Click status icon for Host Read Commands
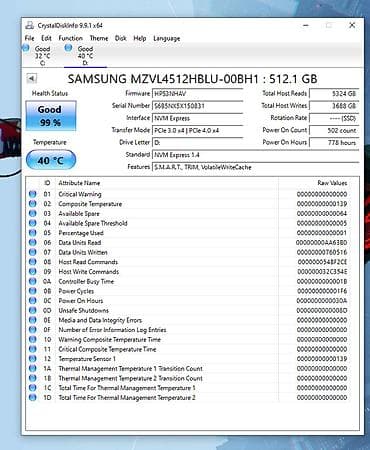The width and height of the screenshot is (370, 450). 32,262
